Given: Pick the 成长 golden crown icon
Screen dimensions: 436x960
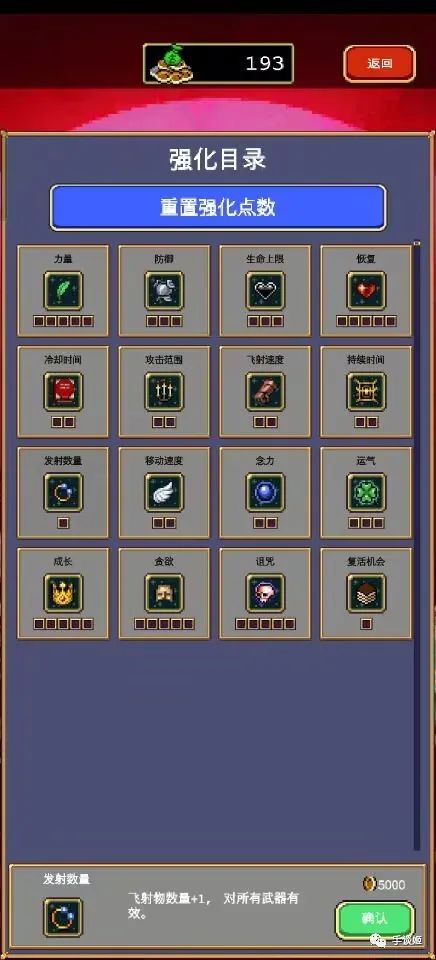Looking at the screenshot, I should tap(63, 594).
